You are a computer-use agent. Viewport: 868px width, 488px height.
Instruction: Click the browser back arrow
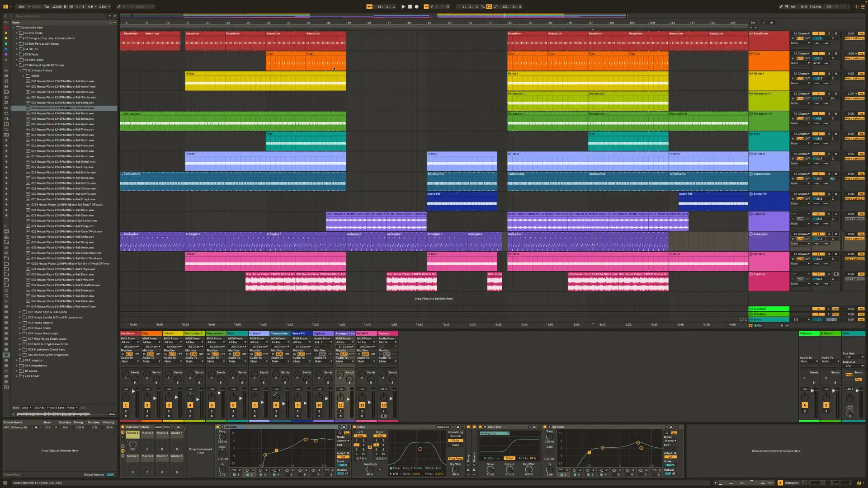click(x=5, y=16)
